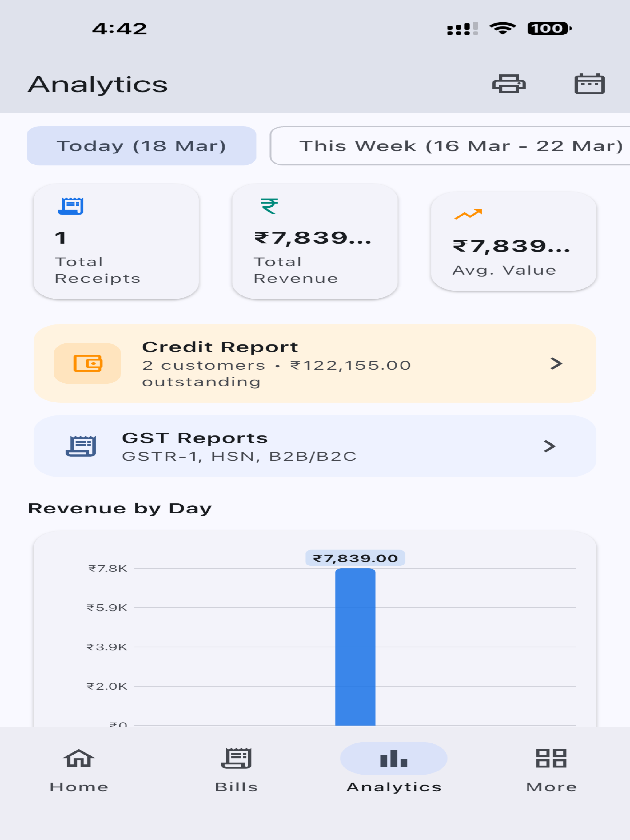Tap the 4:42 clock in status bar

(x=120, y=29)
